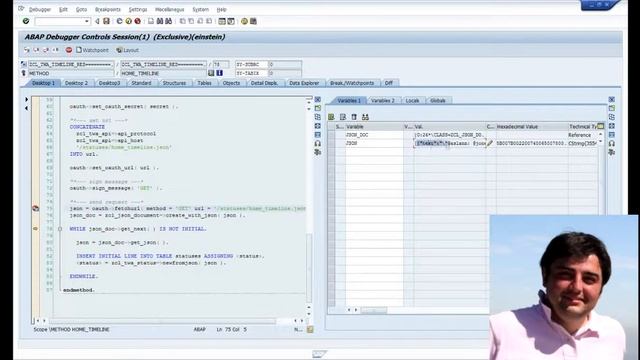Select the JSON_DOC variable cell
This screenshot has height=360, width=640.
click(x=374, y=135)
